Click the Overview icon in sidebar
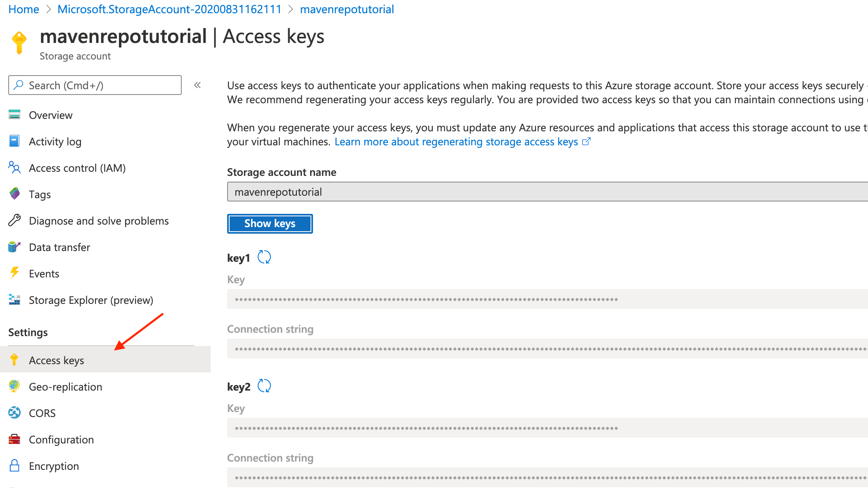The height and width of the screenshot is (488, 868). pyautogui.click(x=14, y=115)
